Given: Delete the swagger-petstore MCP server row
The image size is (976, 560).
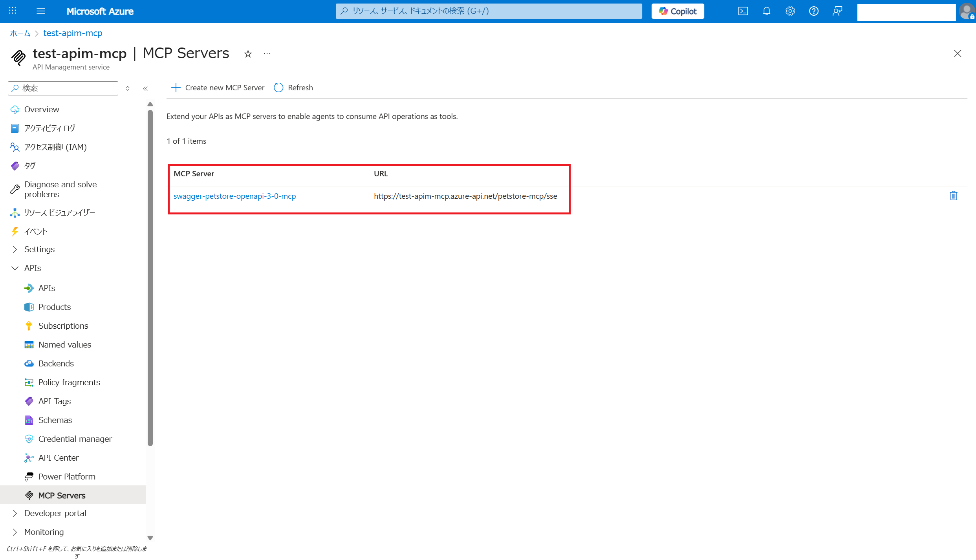Looking at the screenshot, I should pos(954,196).
